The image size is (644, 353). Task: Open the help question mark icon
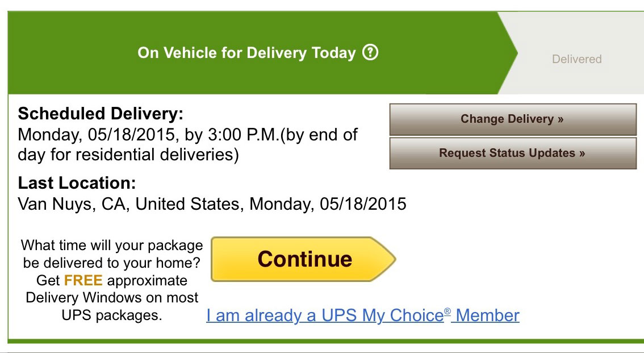click(x=370, y=53)
